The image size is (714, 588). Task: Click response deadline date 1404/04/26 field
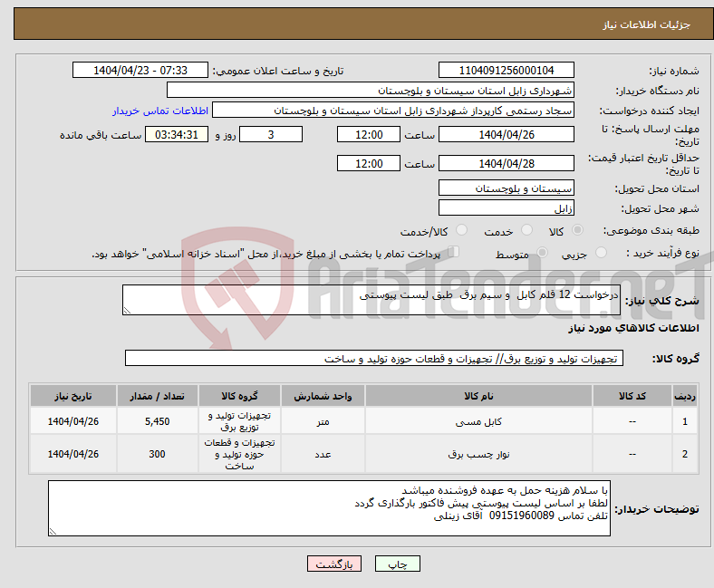[x=506, y=134]
